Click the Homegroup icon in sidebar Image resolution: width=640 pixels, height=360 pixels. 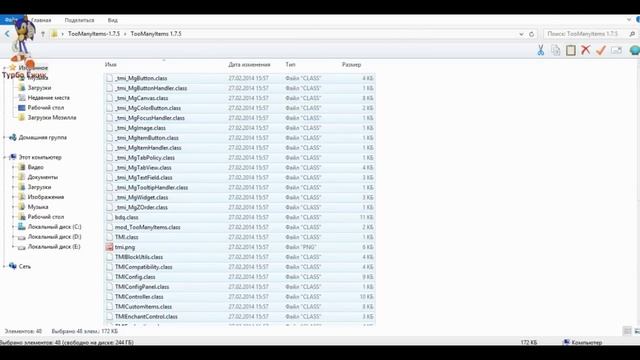click(x=13, y=138)
